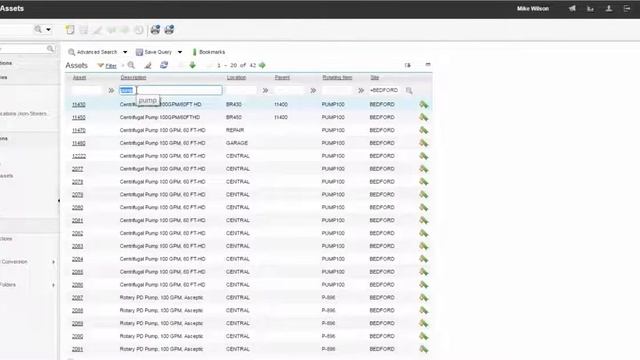Screen dimensions: 640x360
Task: Click the Location filter input field
Action: coord(241,90)
